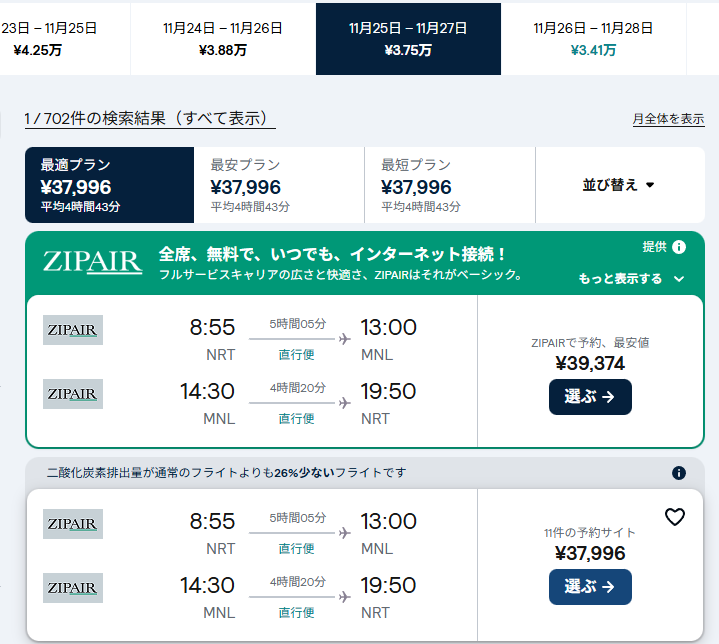This screenshot has width=719, height=644.
Task: Choose 11月26日 – 11月28日 date option at ¥3.41万
Action: click(593, 39)
